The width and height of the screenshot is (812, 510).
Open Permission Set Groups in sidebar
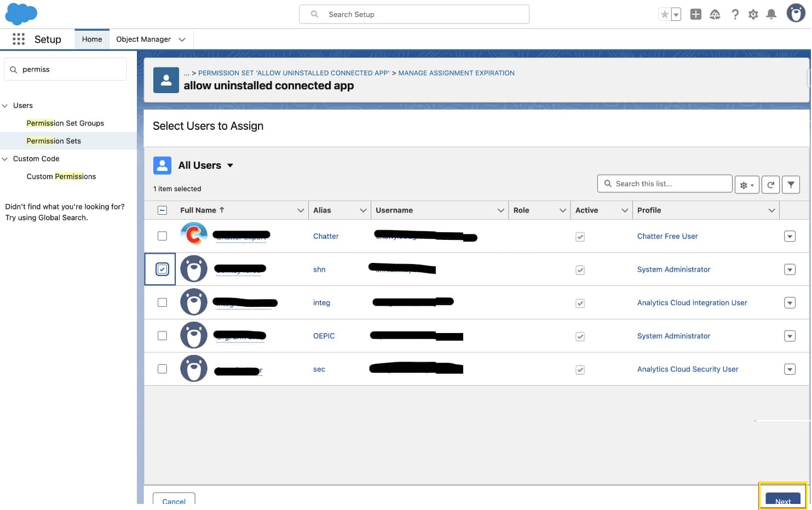65,123
